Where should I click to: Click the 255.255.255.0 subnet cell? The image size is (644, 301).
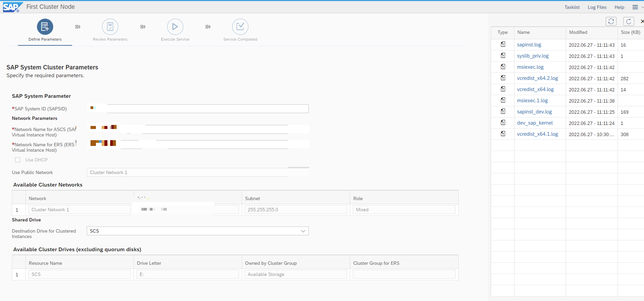[x=296, y=210]
